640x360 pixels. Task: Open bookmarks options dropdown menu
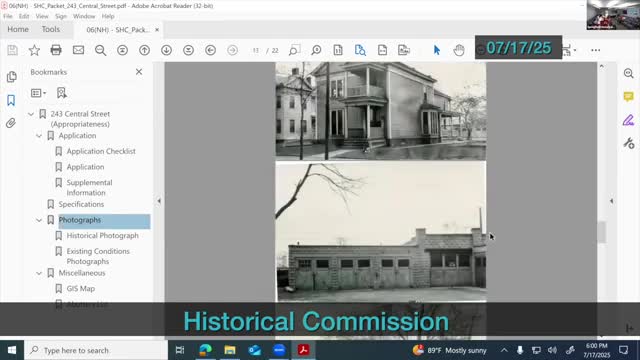tap(38, 93)
